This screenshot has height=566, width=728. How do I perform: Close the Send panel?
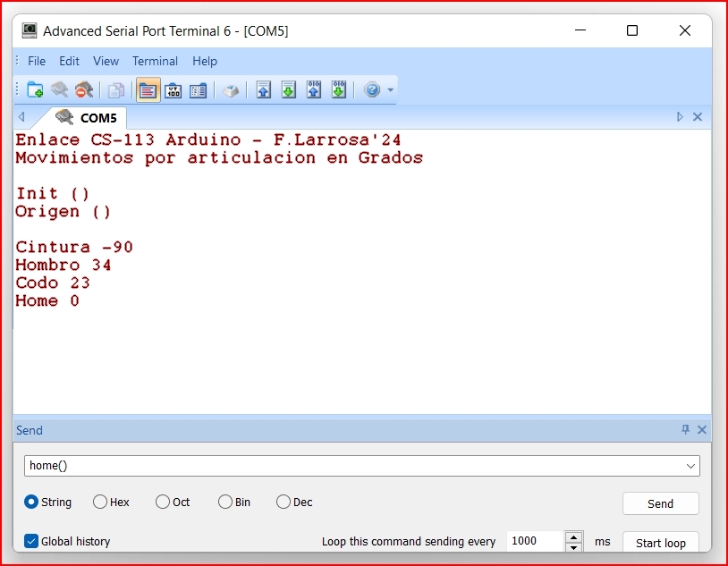coord(702,430)
